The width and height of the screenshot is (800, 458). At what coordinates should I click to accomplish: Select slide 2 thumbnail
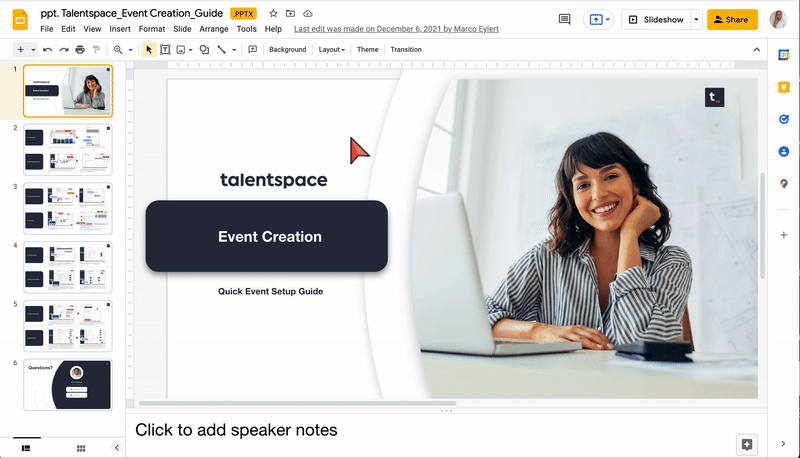tap(68, 150)
